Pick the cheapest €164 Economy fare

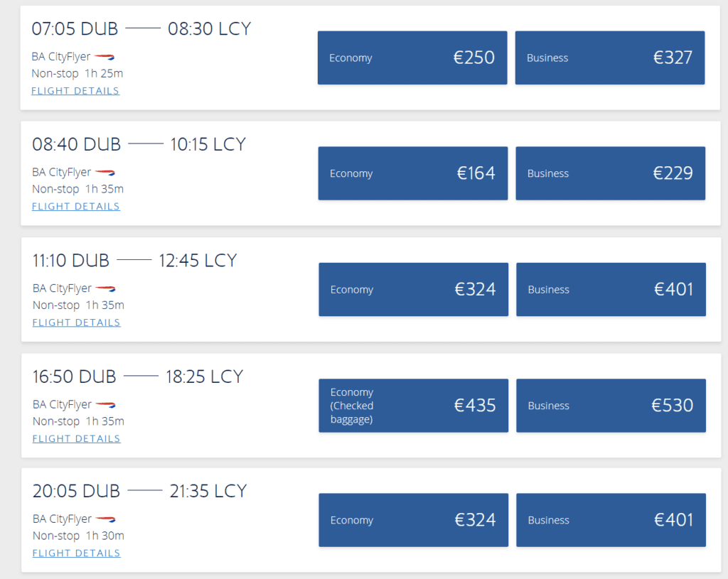click(x=412, y=173)
